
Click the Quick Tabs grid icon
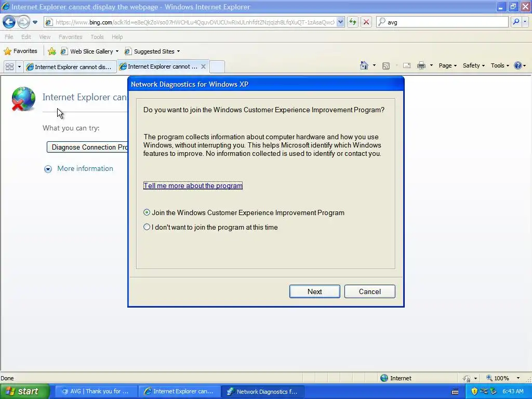point(9,67)
